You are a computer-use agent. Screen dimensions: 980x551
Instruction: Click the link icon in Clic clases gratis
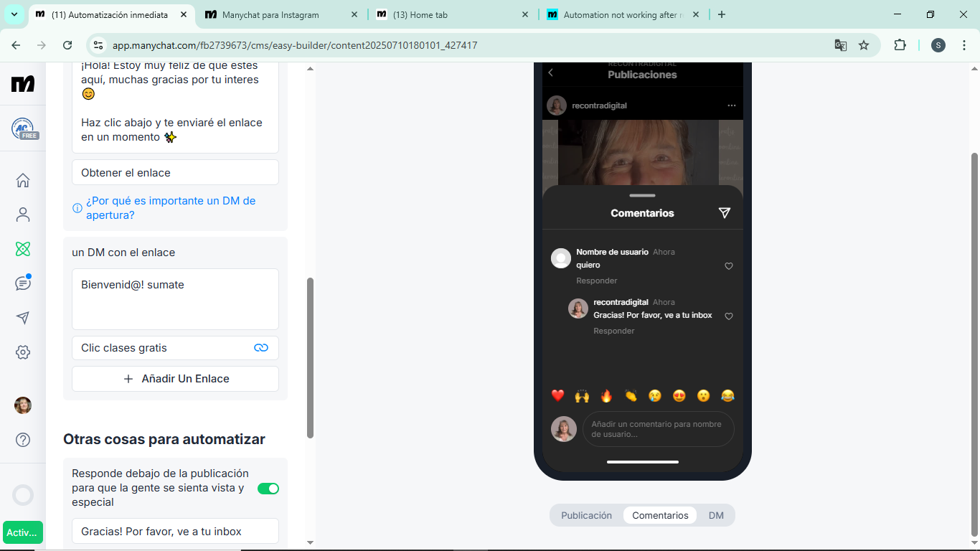point(261,348)
